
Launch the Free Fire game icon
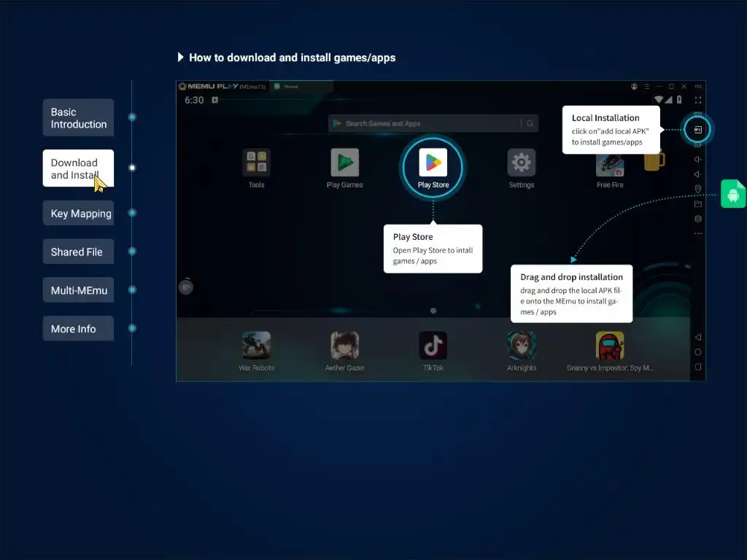[610, 166]
